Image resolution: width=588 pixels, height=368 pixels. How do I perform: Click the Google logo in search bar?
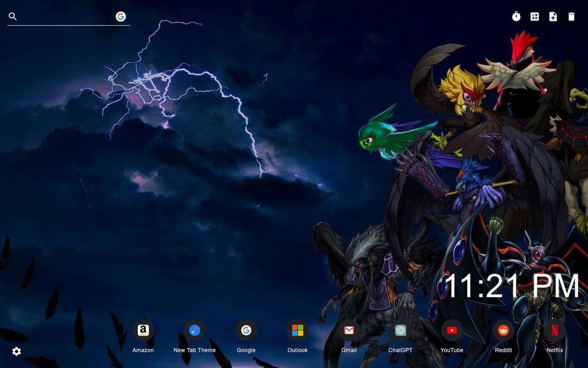(x=121, y=17)
